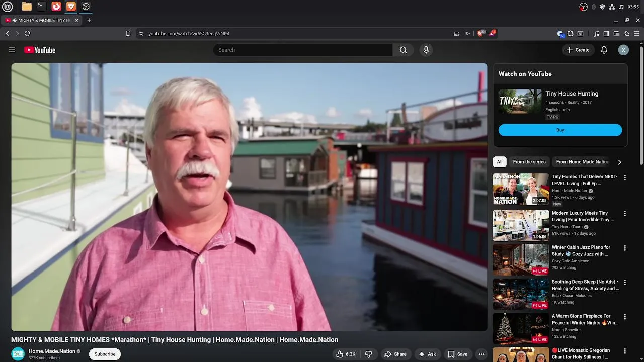Toggle picture-in-picture media icon in address bar
This screenshot has height=362, width=644.
(x=456, y=33)
